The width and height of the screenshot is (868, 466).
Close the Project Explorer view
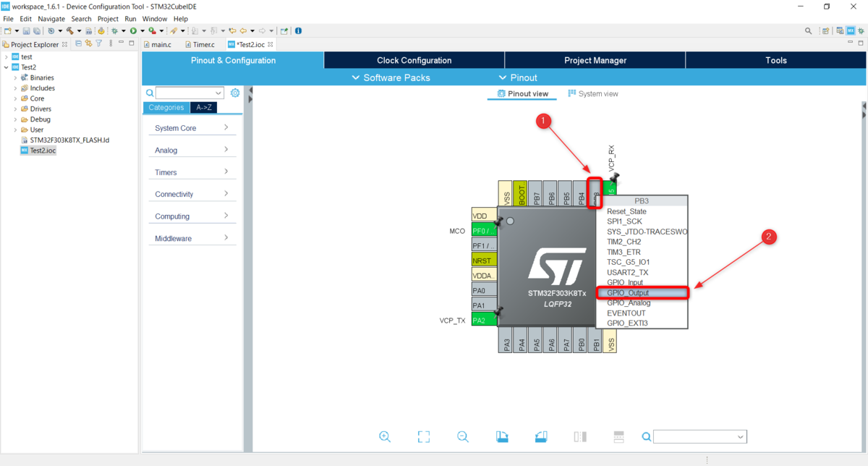(64, 44)
